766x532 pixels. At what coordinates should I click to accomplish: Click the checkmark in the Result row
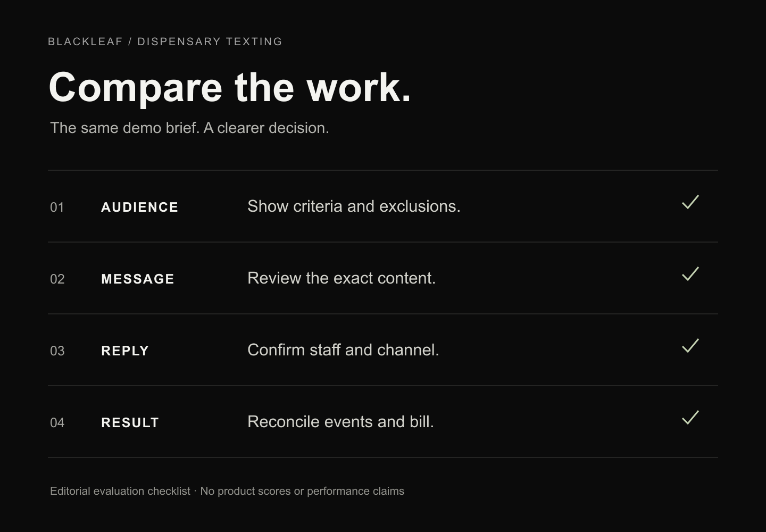(690, 418)
